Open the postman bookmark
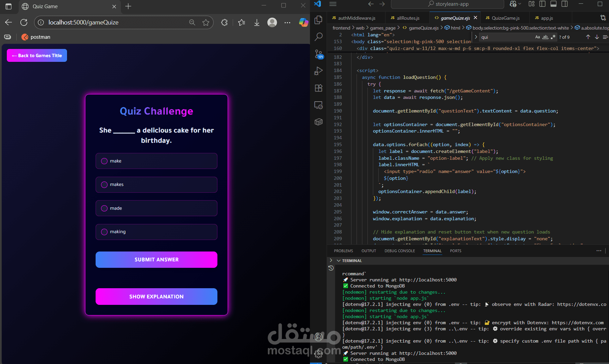 pos(36,37)
